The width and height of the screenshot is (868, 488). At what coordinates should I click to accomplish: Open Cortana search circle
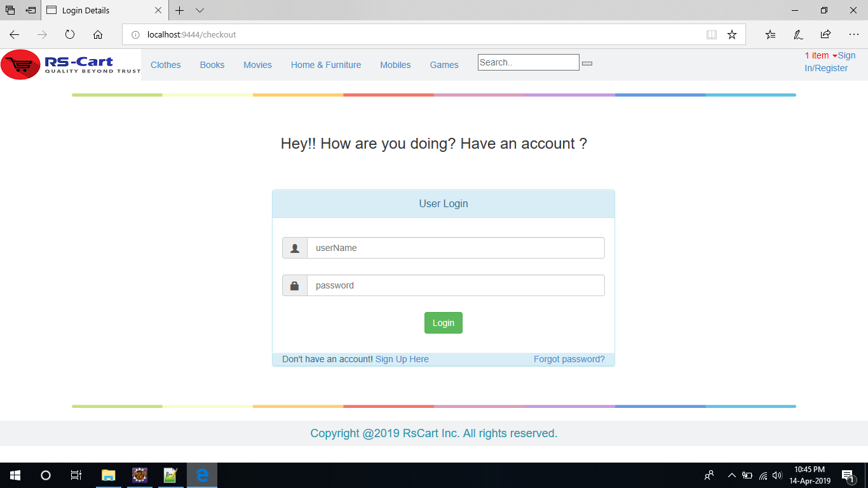pyautogui.click(x=46, y=475)
